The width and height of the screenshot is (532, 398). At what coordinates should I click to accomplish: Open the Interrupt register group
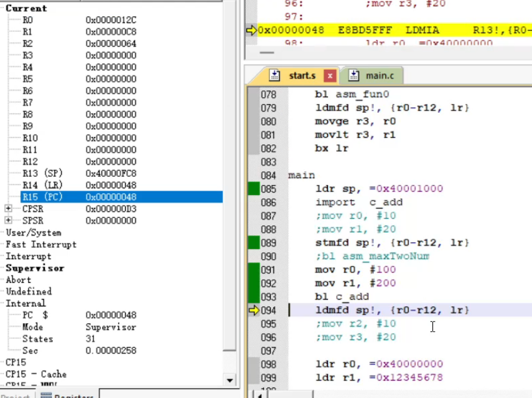point(29,257)
